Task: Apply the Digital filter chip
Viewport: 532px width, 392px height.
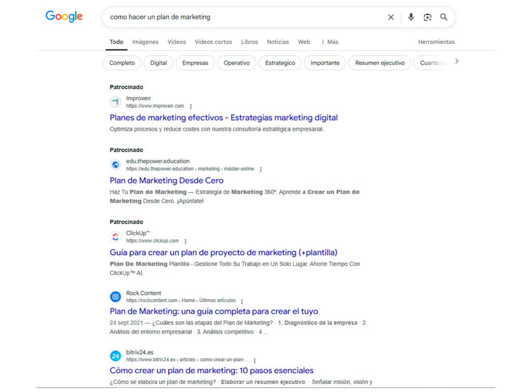Action: tap(158, 63)
